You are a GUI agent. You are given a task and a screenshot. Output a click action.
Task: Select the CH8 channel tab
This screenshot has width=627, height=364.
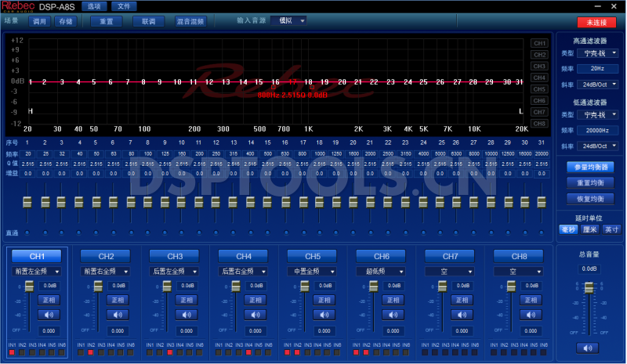point(519,256)
